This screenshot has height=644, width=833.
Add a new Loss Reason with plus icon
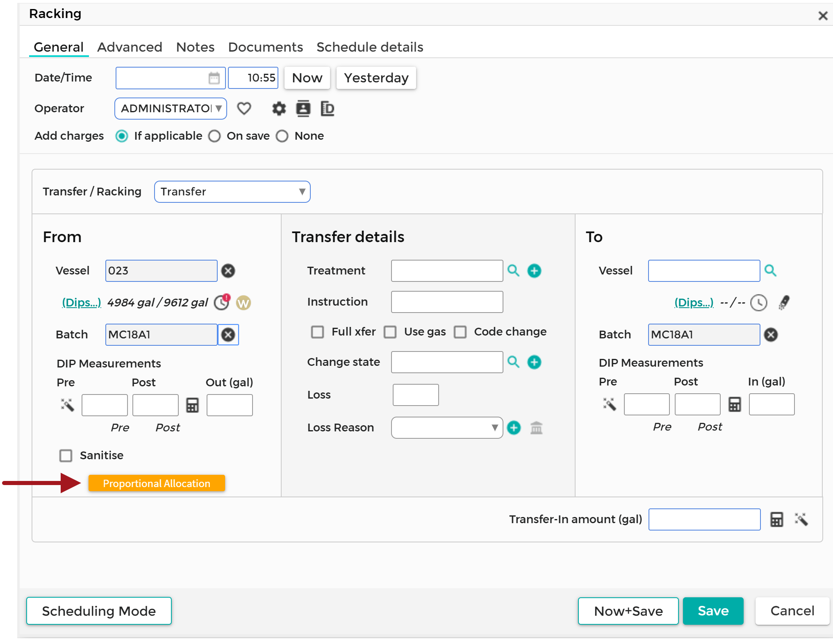click(x=514, y=428)
